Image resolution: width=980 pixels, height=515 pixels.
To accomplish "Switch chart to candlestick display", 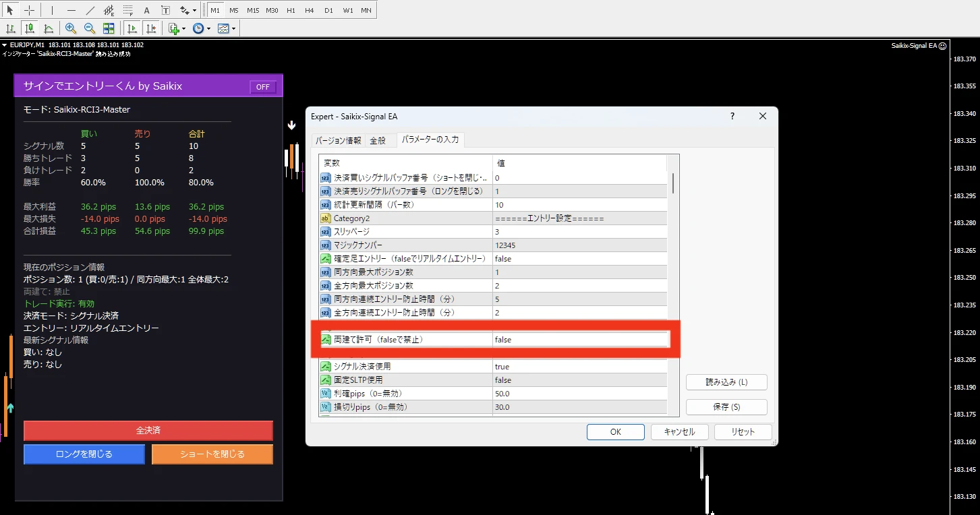I will point(30,28).
